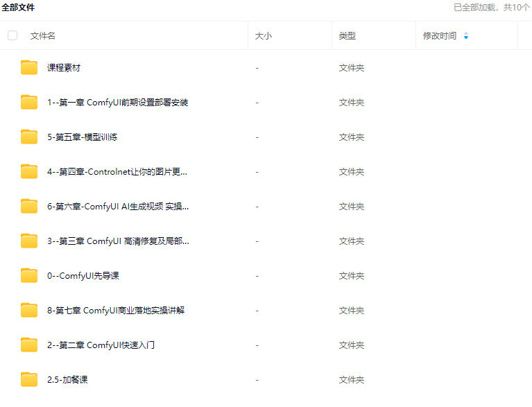Toggle the blue sort arrow beside 修改时间
The image size is (532, 407).
[x=466, y=35]
